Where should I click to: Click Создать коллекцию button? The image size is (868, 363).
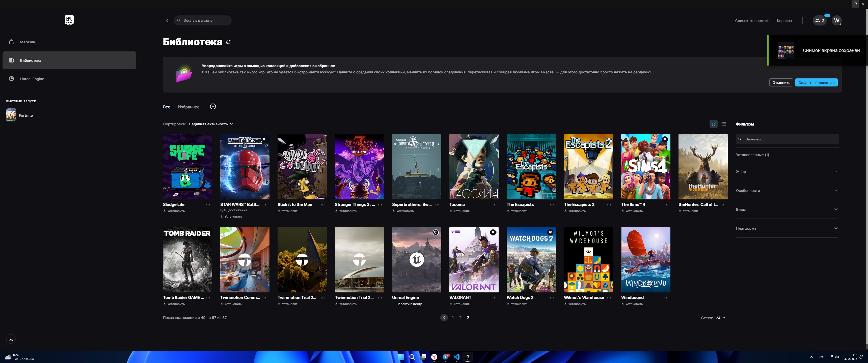point(816,82)
